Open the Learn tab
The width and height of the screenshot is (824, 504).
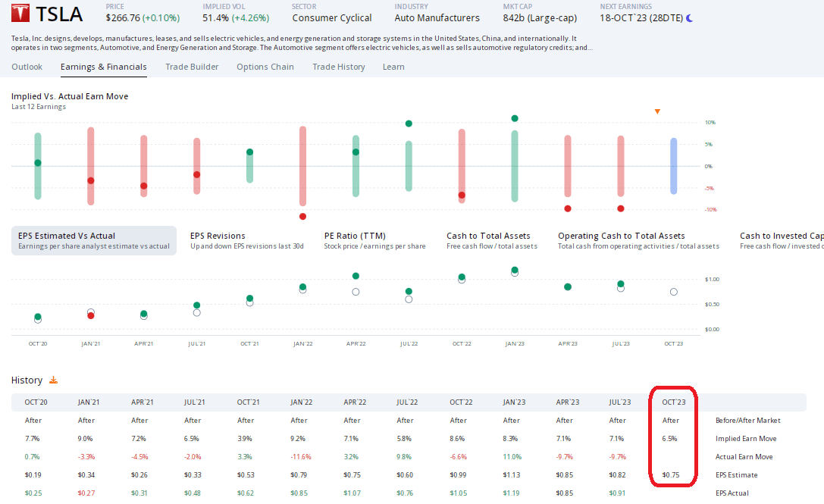pyautogui.click(x=393, y=67)
